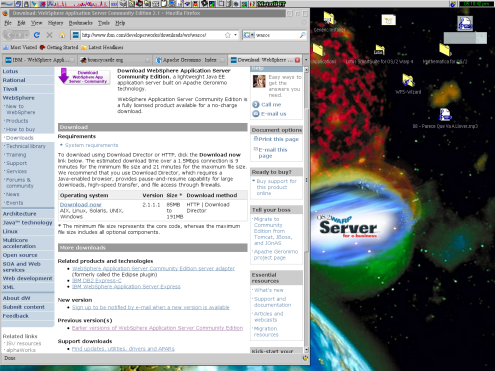Click the Firefox reload button

pos(37,35)
